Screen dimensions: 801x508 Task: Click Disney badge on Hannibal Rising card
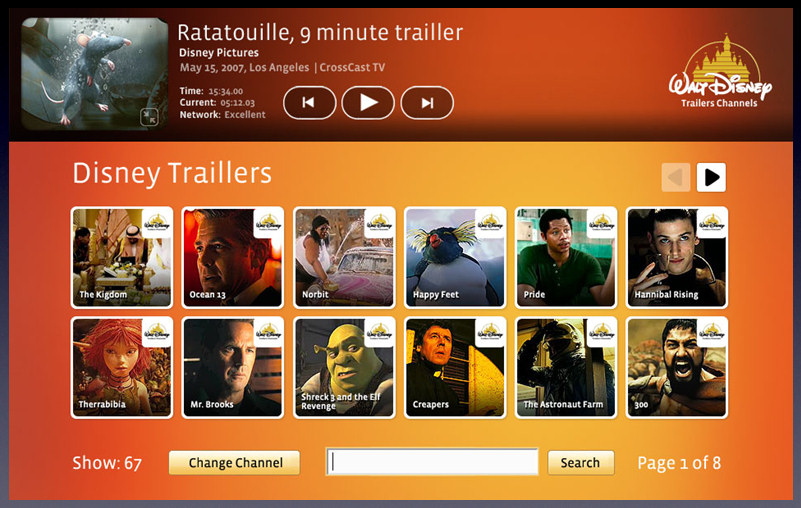712,223
